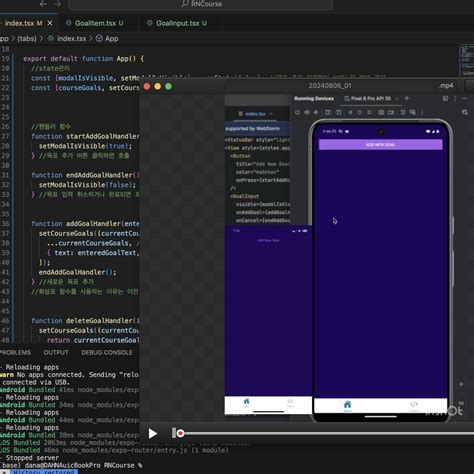Tap the Home tab in the iOS simulator

pos(246,403)
